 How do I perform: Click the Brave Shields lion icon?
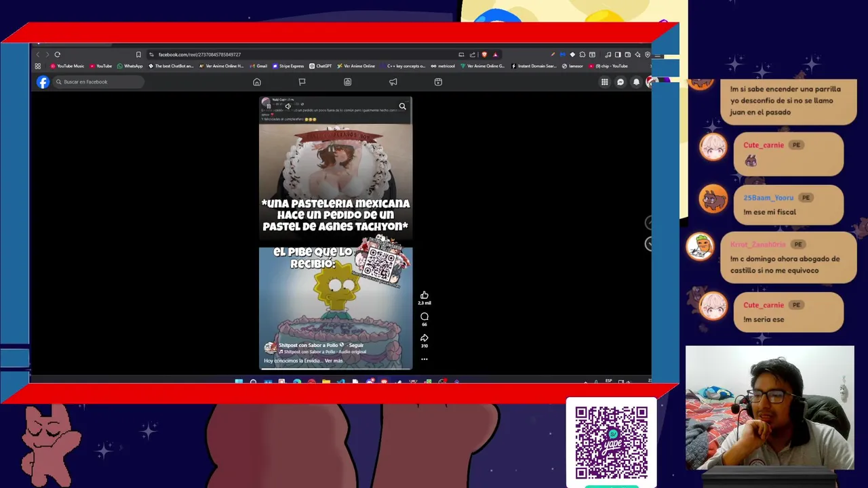pyautogui.click(x=484, y=54)
